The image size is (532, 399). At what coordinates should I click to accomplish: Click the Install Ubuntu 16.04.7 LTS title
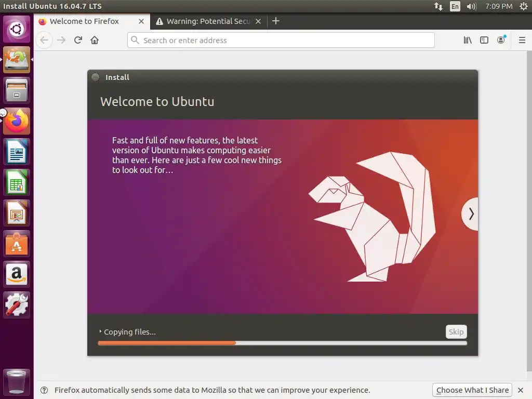(52, 6)
